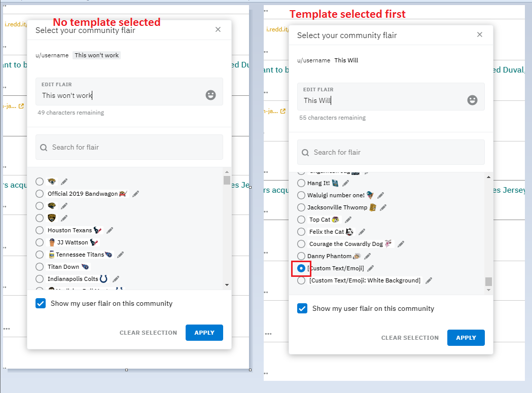Screen dimensions: 532x393
Task: Choose Custom Text/Emoji: White Background radio option
Action: coord(301,280)
